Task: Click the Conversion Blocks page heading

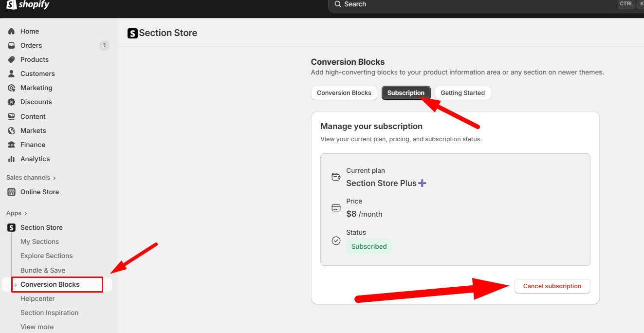Action: [x=348, y=62]
